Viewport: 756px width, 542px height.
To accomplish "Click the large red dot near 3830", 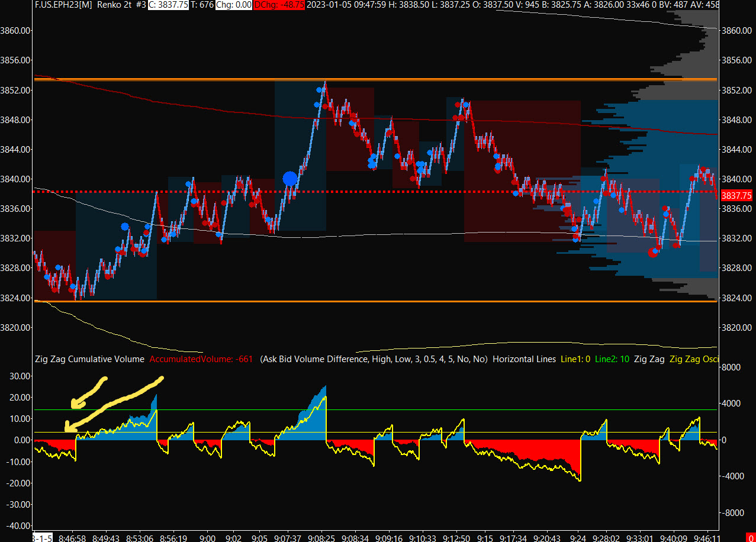I will (x=653, y=252).
